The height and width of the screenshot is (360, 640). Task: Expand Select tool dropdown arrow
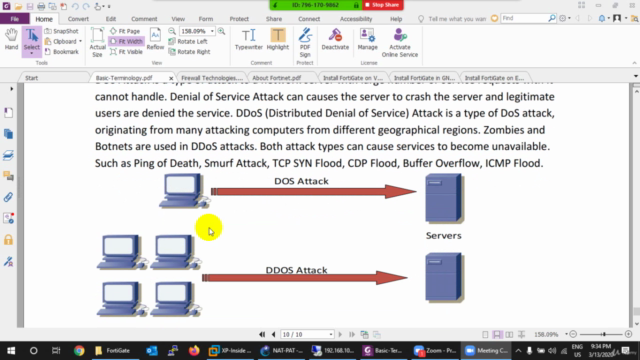coord(31,53)
